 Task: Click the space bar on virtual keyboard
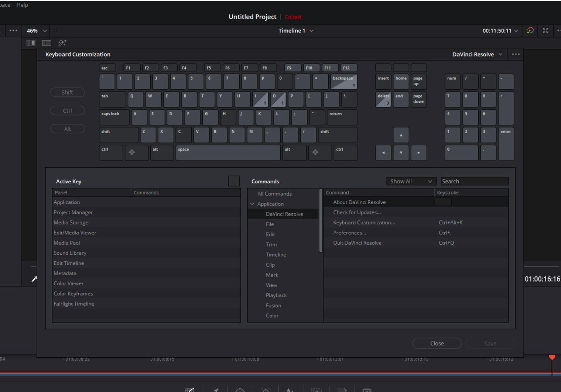click(228, 153)
